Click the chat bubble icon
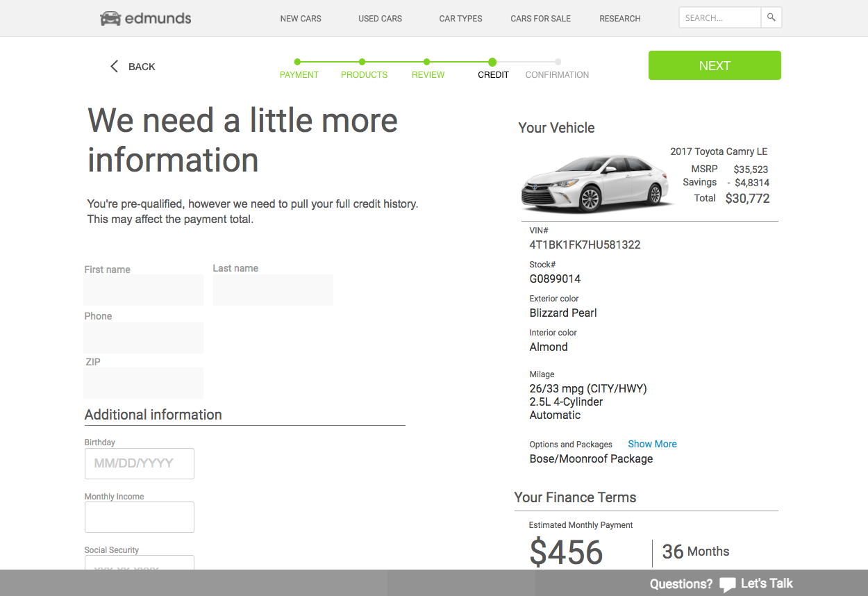The image size is (868, 596). tap(727, 584)
